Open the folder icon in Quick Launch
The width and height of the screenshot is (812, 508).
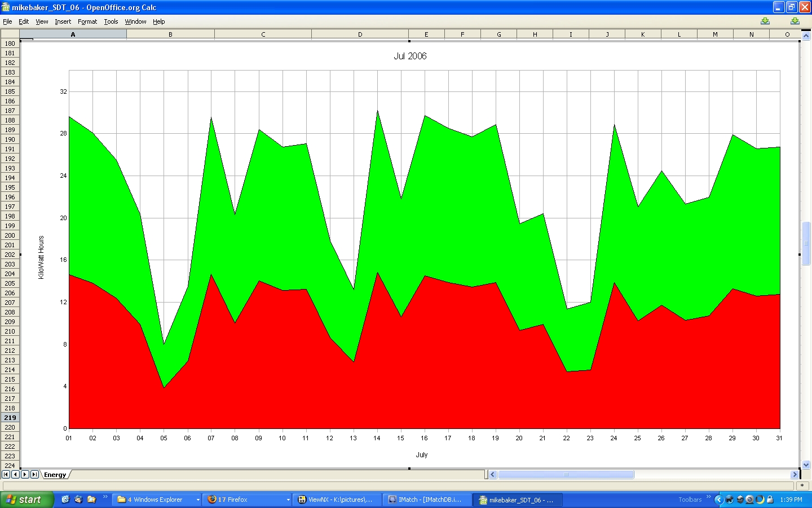point(91,500)
